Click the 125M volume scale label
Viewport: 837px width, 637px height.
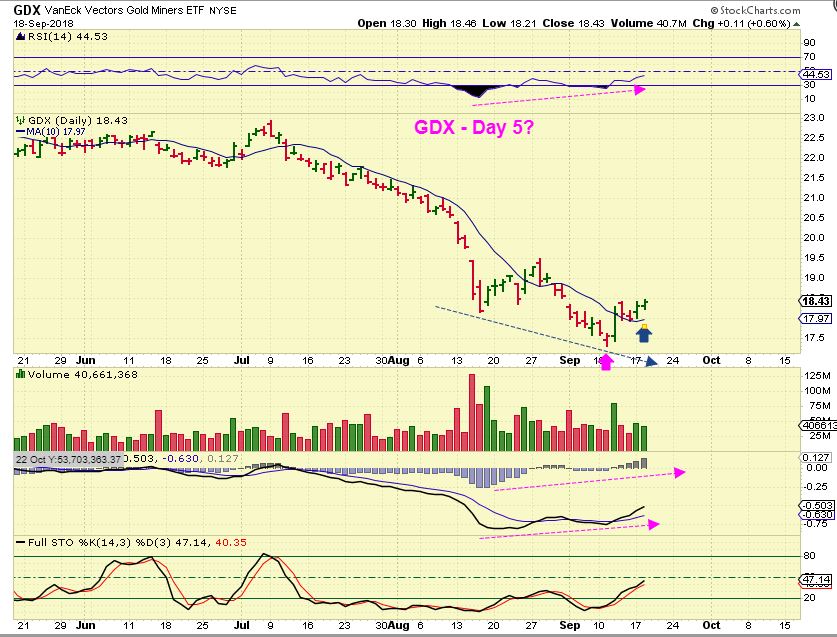817,376
